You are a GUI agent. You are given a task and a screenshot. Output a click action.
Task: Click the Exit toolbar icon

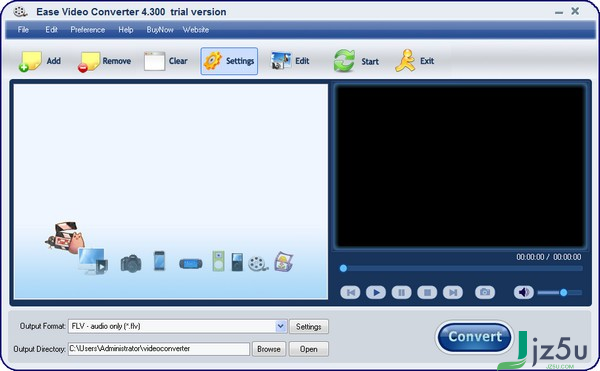coord(405,61)
